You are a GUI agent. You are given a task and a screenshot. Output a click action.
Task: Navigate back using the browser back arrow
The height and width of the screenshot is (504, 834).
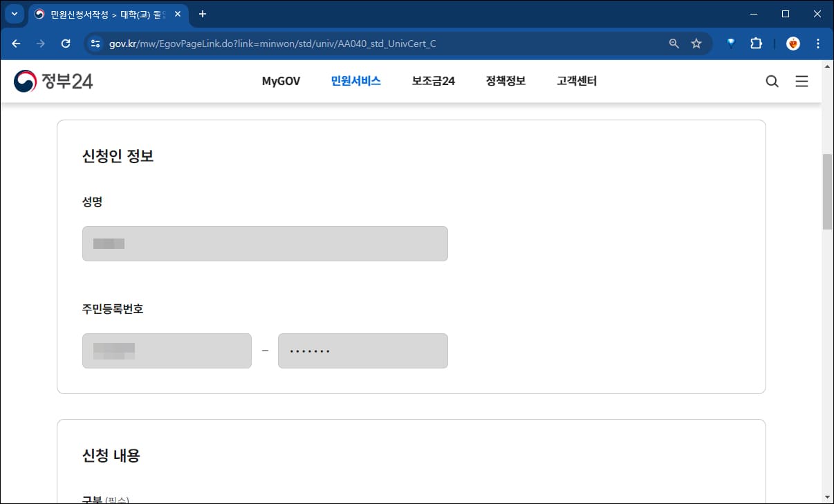pyautogui.click(x=16, y=43)
